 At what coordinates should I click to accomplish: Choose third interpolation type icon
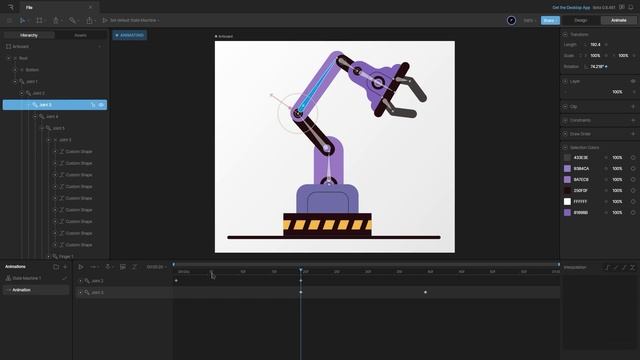(x=624, y=267)
